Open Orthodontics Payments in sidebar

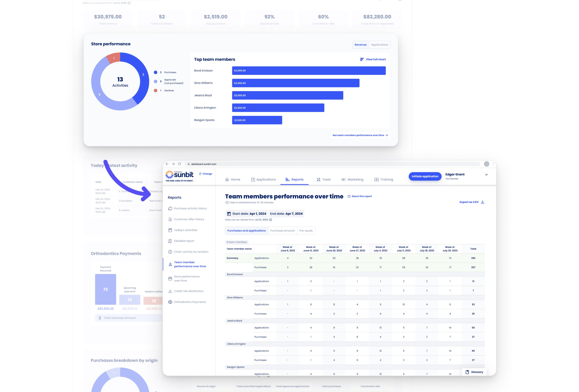(x=190, y=302)
